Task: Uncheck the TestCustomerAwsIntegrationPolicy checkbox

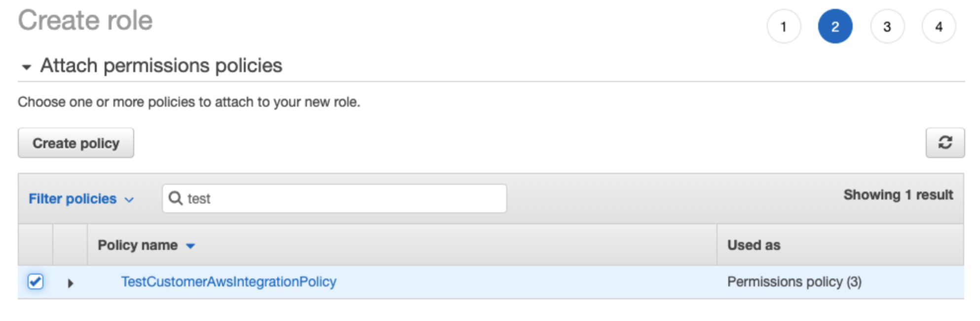Action: coord(36,281)
